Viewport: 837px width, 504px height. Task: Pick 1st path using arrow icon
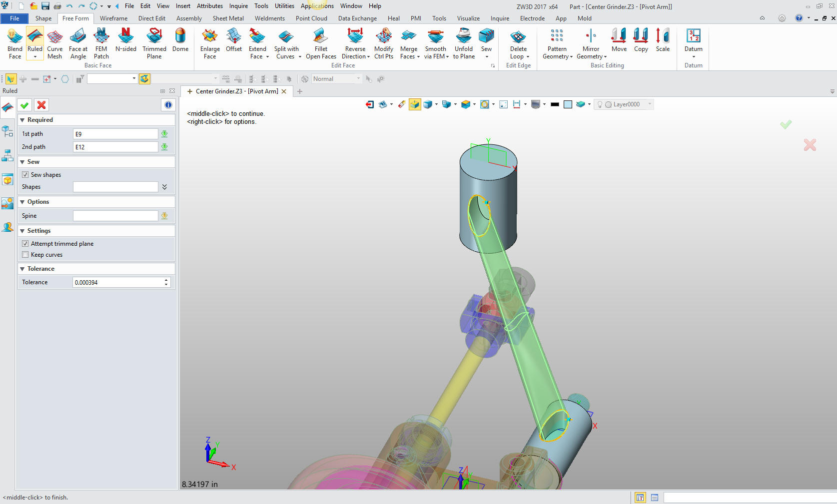164,134
